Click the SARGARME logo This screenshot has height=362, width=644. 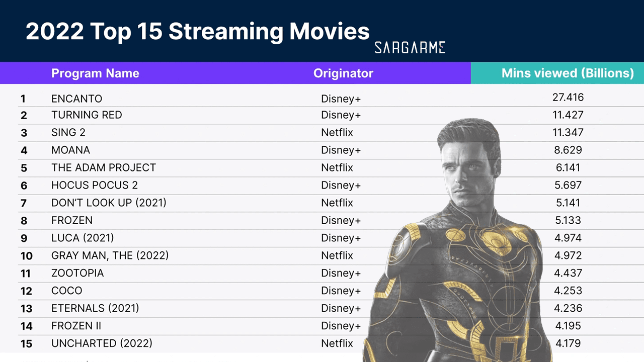[x=410, y=48]
